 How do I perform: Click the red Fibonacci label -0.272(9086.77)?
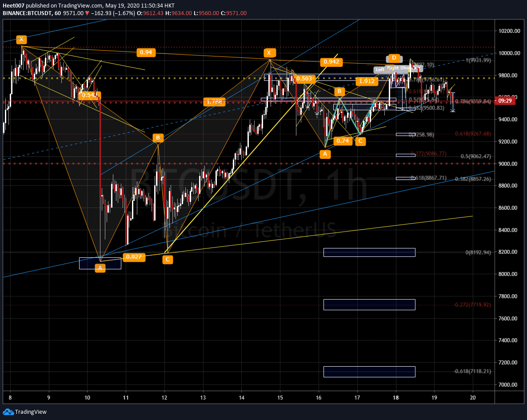(429, 154)
